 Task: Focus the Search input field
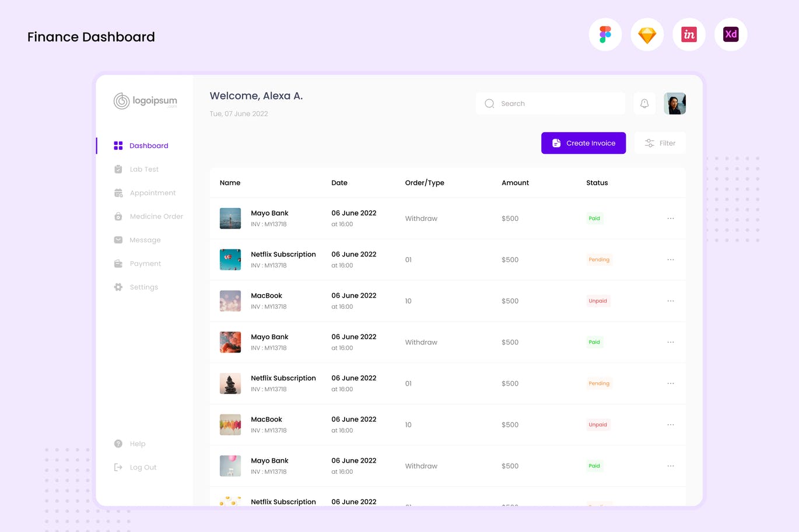[551, 103]
